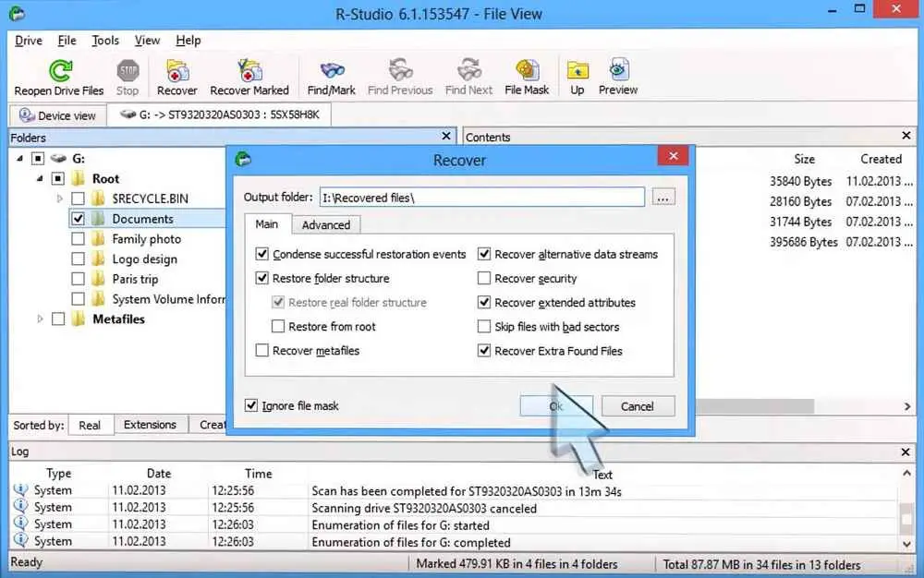Open the File Mask tool
Viewport: 924px width, 578px height.
(527, 70)
